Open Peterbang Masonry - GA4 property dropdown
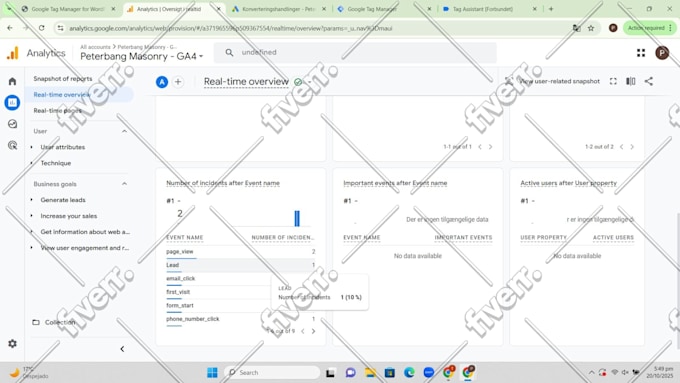Screen dimensions: 680x383 tap(141, 56)
